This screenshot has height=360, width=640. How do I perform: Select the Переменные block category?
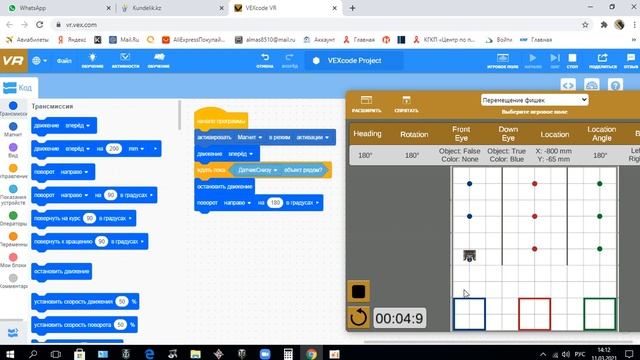point(13,240)
